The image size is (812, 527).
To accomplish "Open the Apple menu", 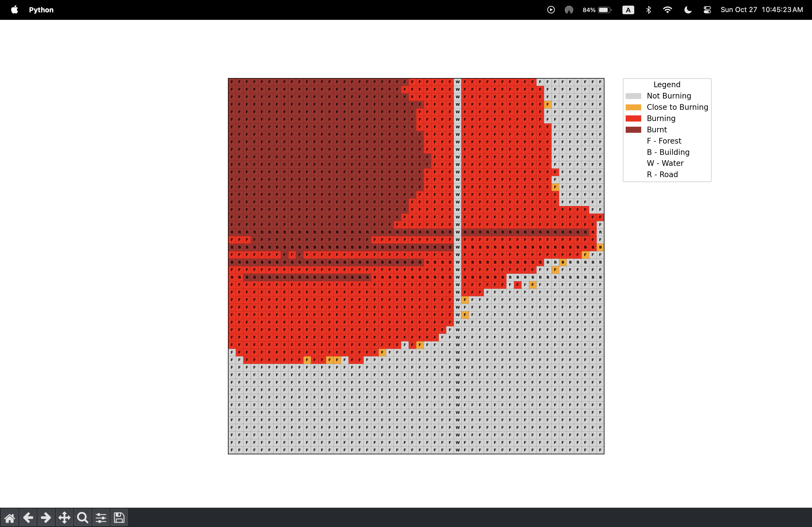I will click(x=14, y=10).
